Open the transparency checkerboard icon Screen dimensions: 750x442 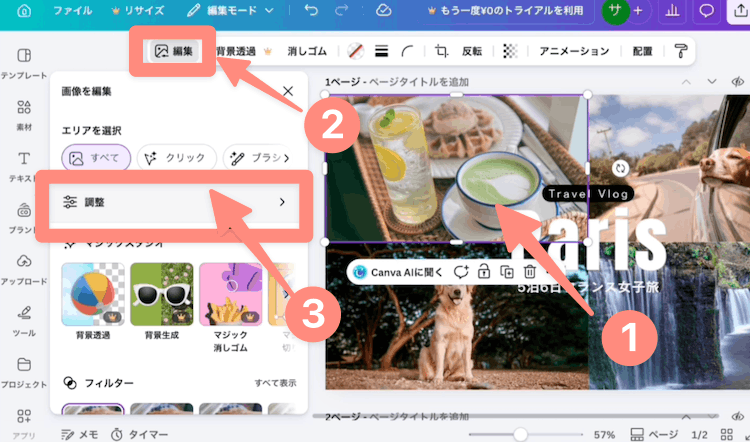pyautogui.click(x=510, y=51)
